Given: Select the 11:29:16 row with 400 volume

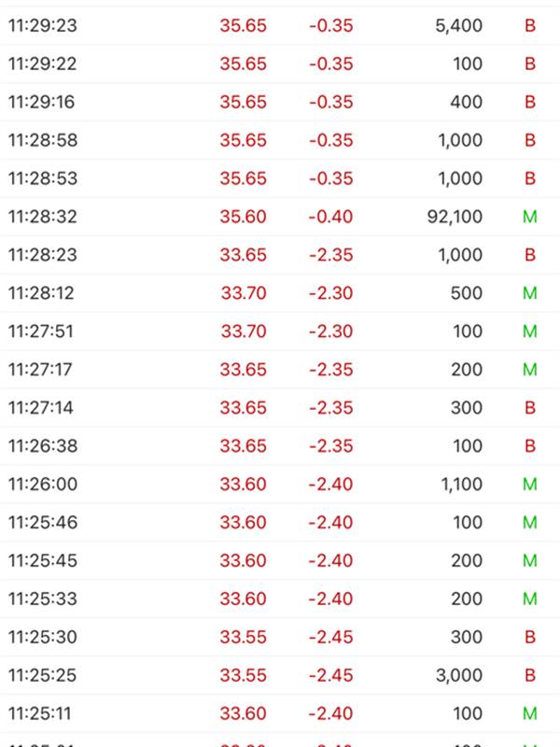Looking at the screenshot, I should point(280,102).
